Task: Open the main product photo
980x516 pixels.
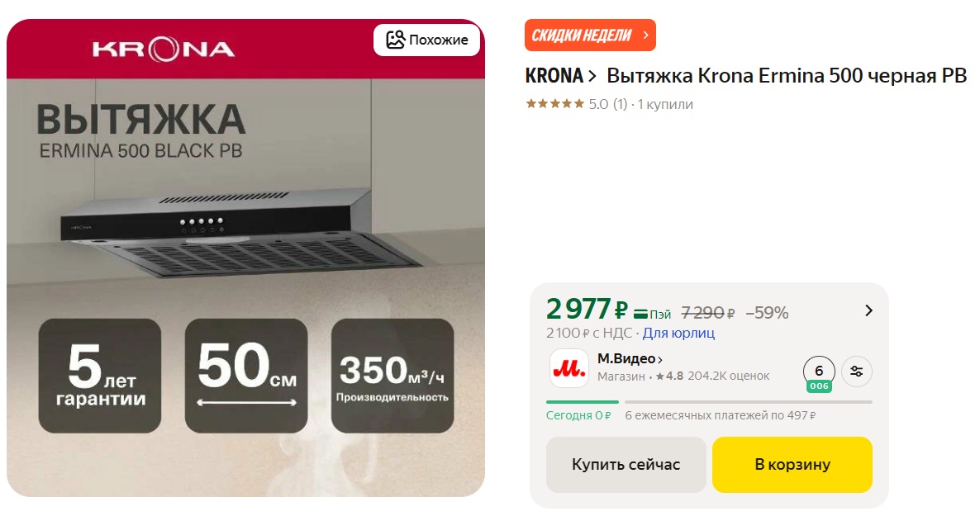Action: [245, 258]
